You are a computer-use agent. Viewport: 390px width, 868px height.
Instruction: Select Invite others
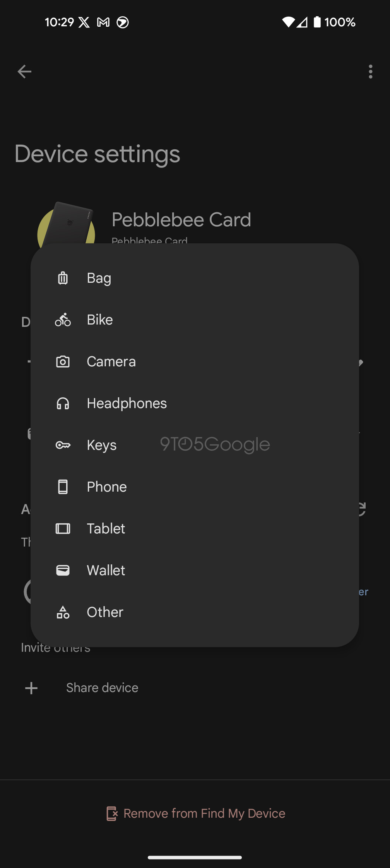tap(55, 647)
